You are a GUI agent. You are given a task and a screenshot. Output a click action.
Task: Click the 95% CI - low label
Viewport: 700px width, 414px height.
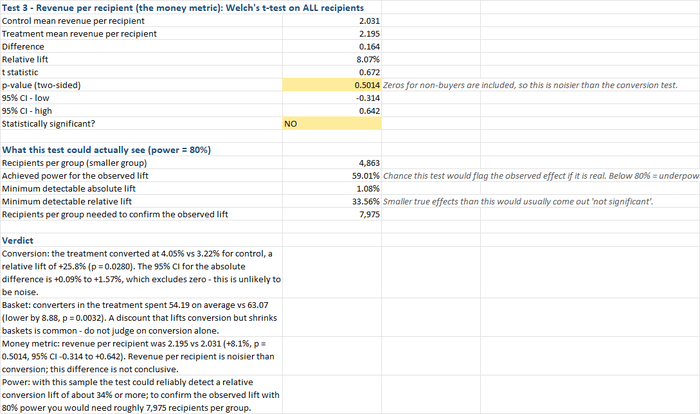coord(25,98)
